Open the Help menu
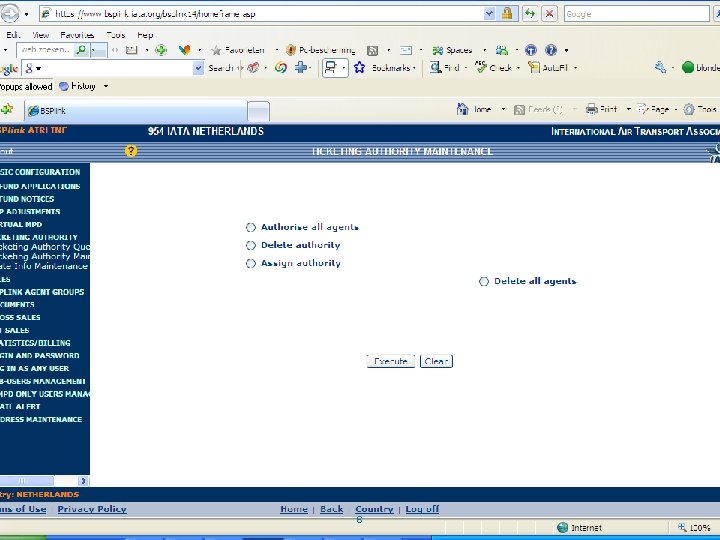 pyautogui.click(x=145, y=35)
